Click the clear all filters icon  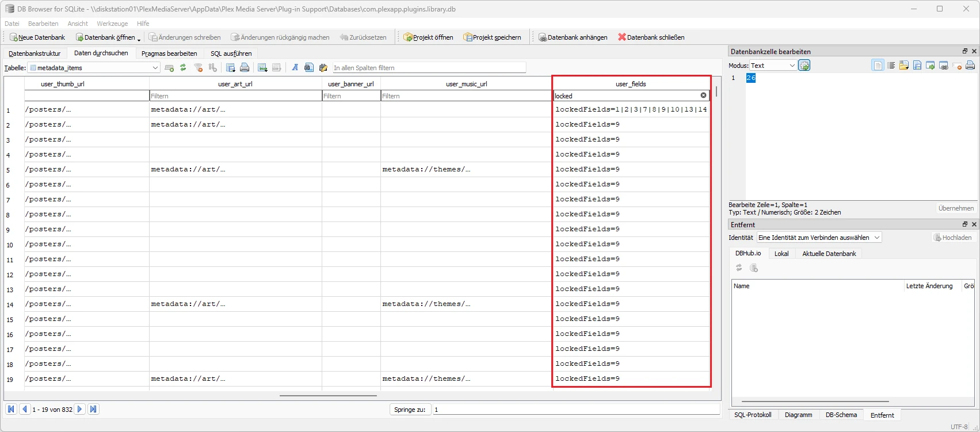point(199,68)
